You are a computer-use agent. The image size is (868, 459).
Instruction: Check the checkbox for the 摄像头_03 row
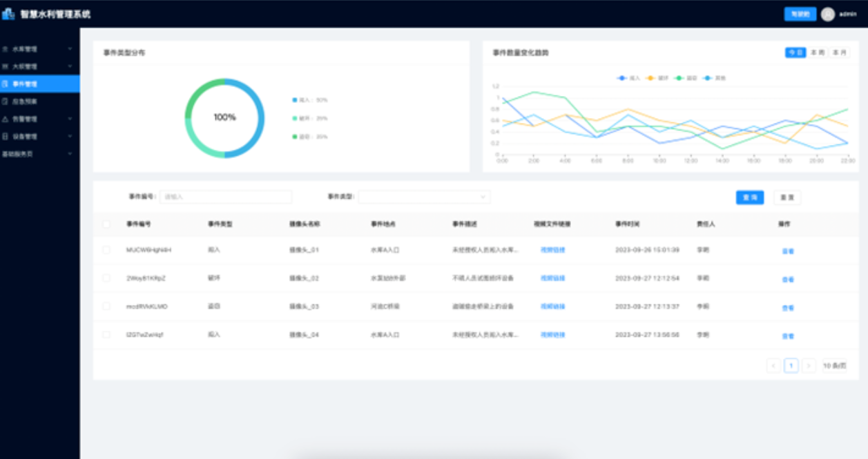[x=106, y=306]
